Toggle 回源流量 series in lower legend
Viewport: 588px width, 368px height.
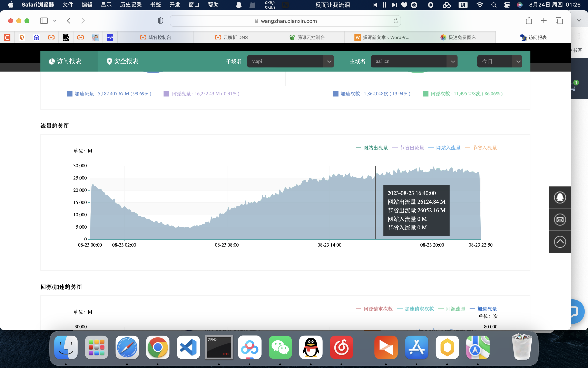pos(452,309)
